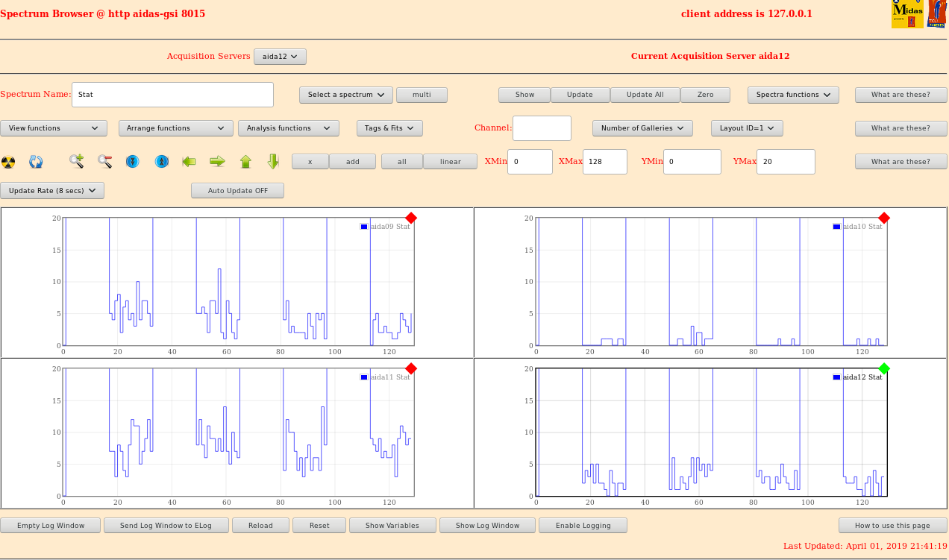
Task: Click the zoom in magnifier icon
Action: pos(76,161)
